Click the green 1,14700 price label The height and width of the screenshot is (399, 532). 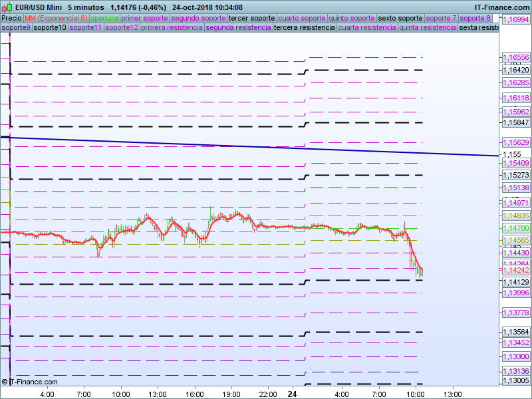(515, 228)
